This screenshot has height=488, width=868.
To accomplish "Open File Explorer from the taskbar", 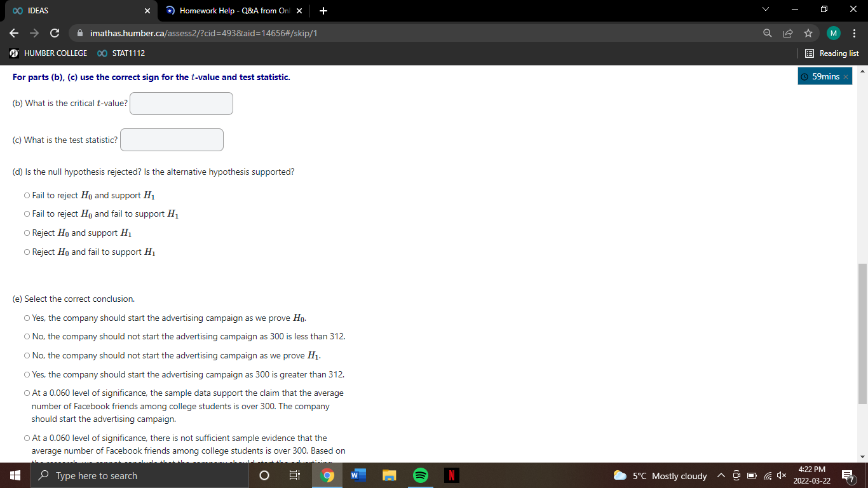I will (389, 475).
